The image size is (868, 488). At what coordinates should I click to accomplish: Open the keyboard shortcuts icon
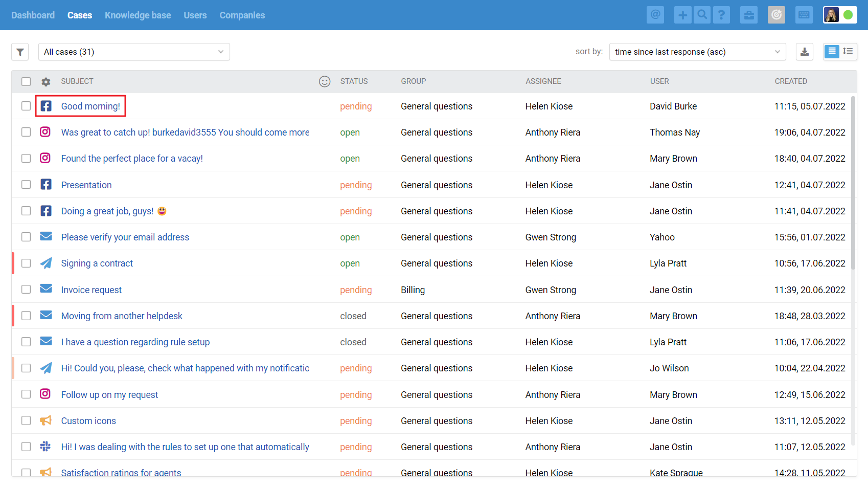804,15
